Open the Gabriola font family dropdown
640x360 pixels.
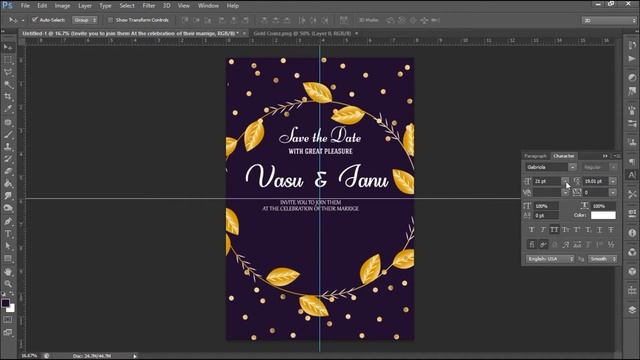[572, 167]
